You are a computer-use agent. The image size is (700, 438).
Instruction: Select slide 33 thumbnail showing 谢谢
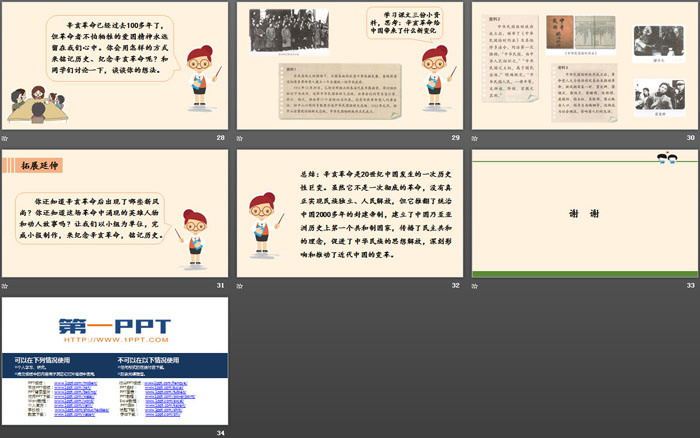[x=585, y=213]
